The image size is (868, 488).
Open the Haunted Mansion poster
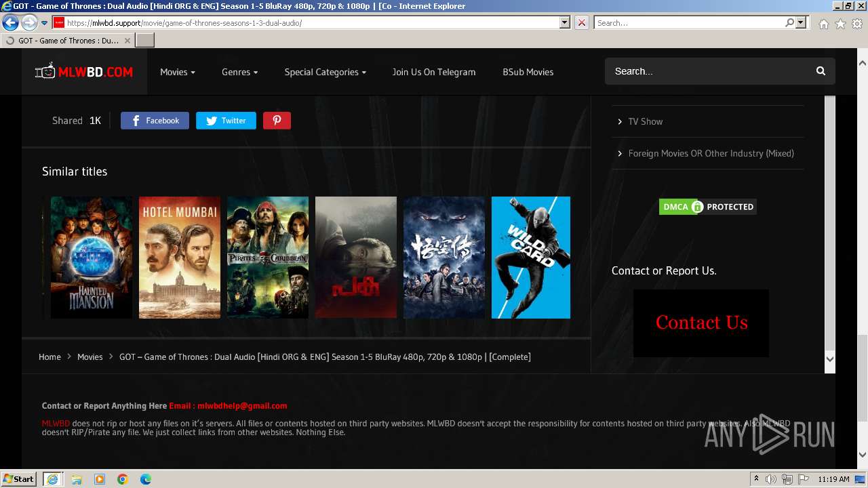pyautogui.click(x=92, y=258)
